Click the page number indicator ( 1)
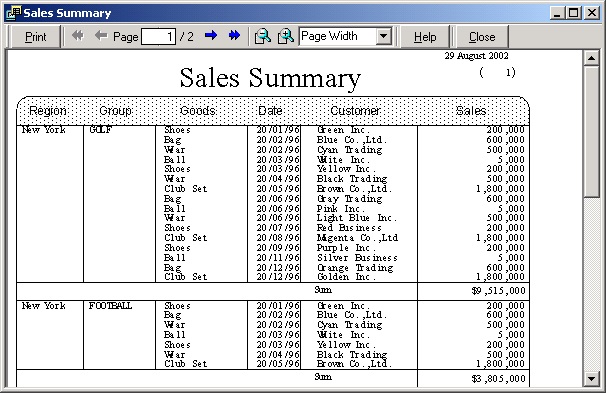Screen dimensions: 606x393 click(x=497, y=72)
